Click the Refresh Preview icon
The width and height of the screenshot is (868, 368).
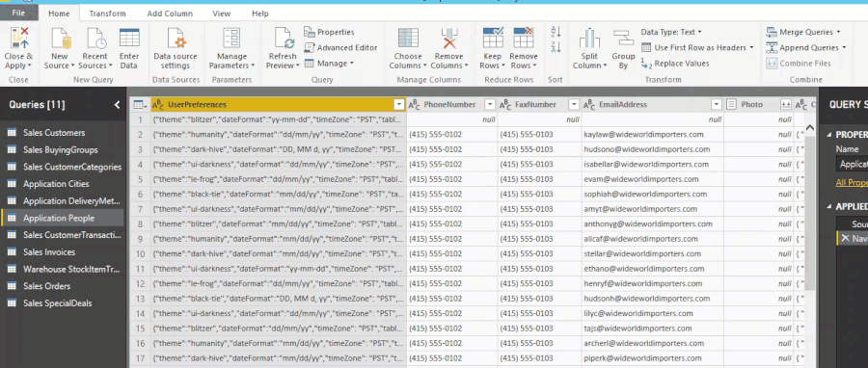coord(284,38)
